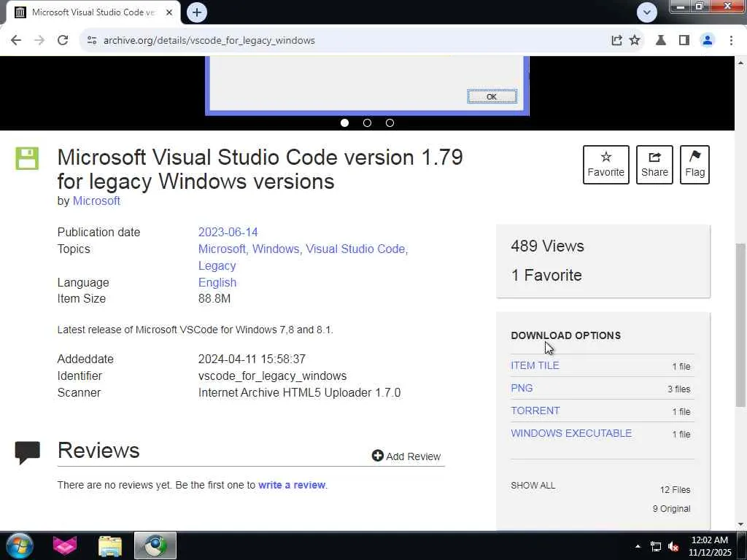Open the tab search dropdown arrow
Screen dimensions: 747x560
pyautogui.click(x=646, y=12)
